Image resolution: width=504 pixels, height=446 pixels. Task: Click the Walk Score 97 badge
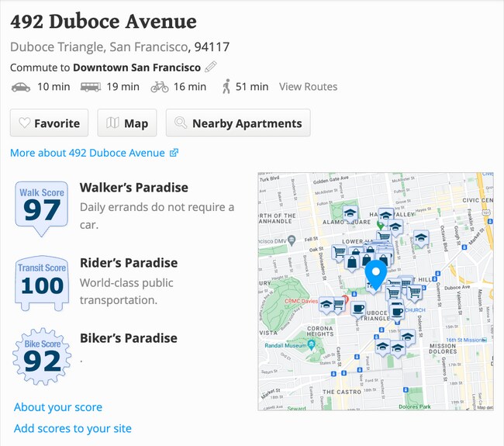(x=41, y=209)
